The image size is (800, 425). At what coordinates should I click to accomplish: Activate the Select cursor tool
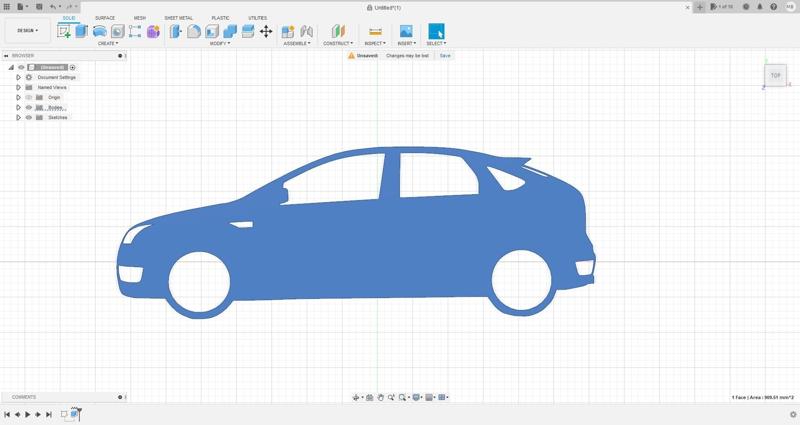point(436,31)
